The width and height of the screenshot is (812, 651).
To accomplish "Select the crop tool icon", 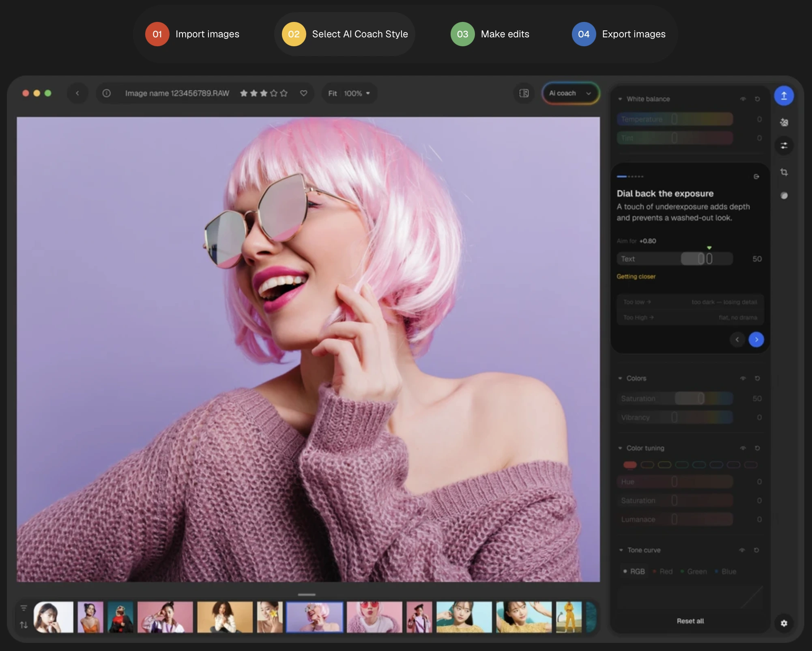I will point(784,172).
